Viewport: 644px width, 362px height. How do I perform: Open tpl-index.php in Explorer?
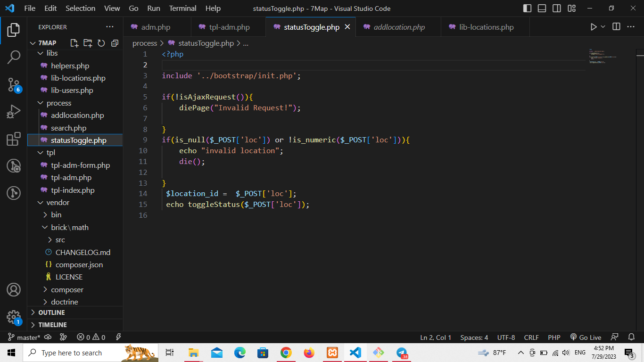(x=75, y=190)
